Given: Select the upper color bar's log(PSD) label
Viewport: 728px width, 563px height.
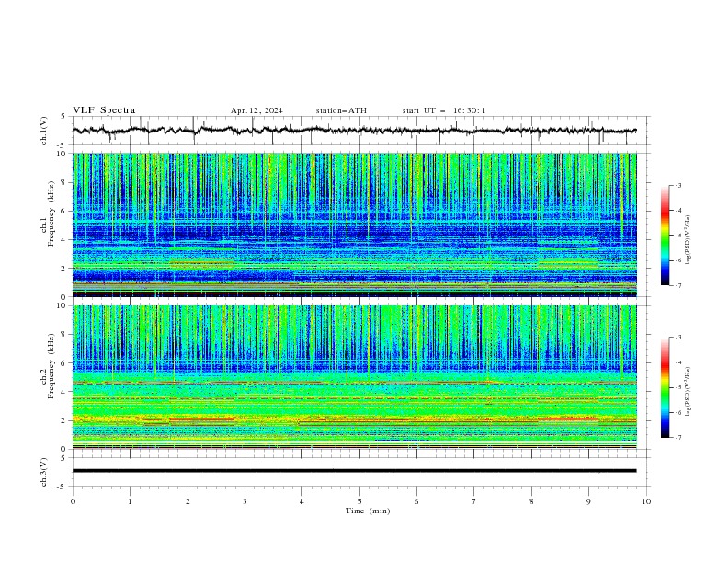Looking at the screenshot, I should (688, 240).
